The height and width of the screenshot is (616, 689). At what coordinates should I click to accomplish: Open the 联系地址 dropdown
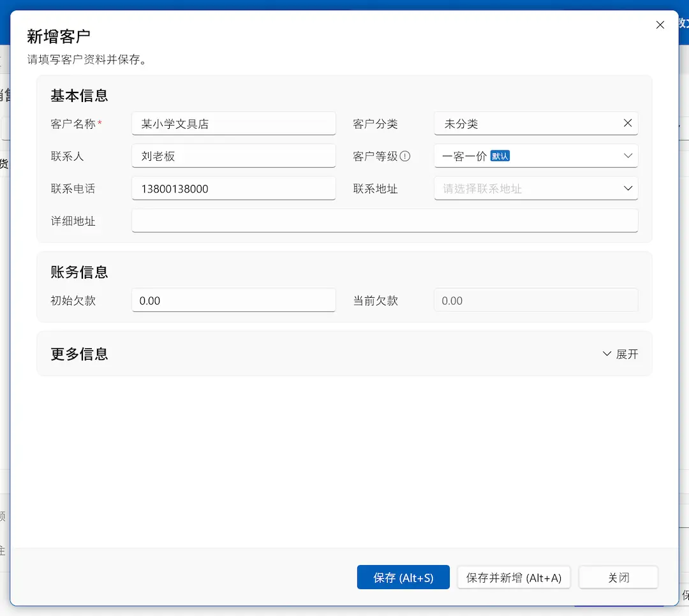click(x=536, y=189)
